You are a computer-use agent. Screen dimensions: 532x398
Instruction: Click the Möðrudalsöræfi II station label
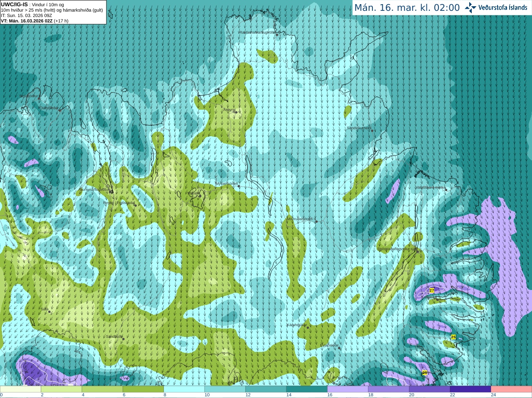click(301, 219)
